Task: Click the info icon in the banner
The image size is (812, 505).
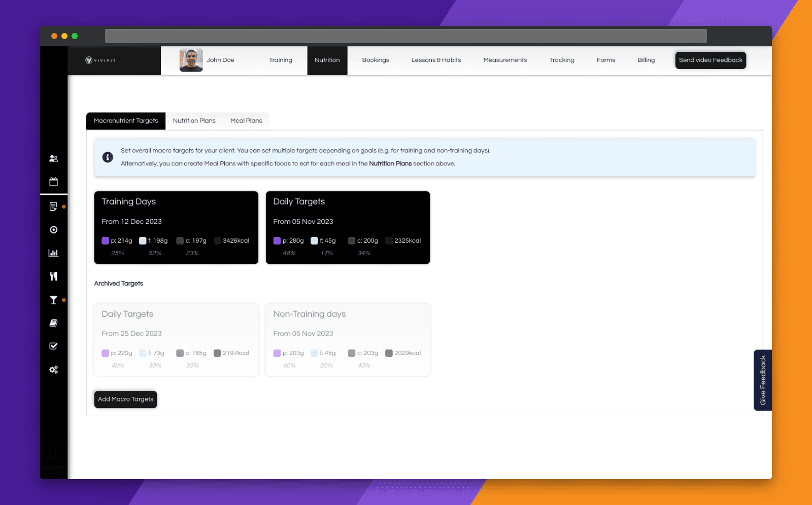Action: pyautogui.click(x=108, y=157)
